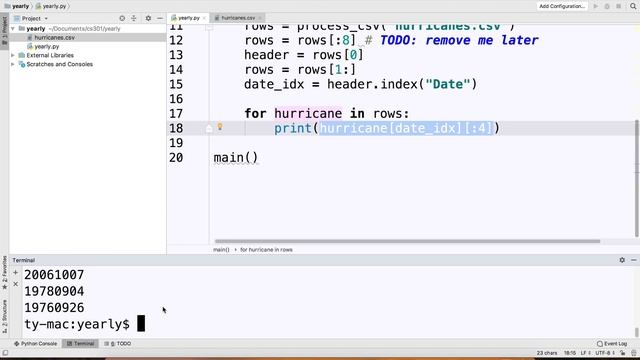Expand External Libraries node

pos(13,55)
